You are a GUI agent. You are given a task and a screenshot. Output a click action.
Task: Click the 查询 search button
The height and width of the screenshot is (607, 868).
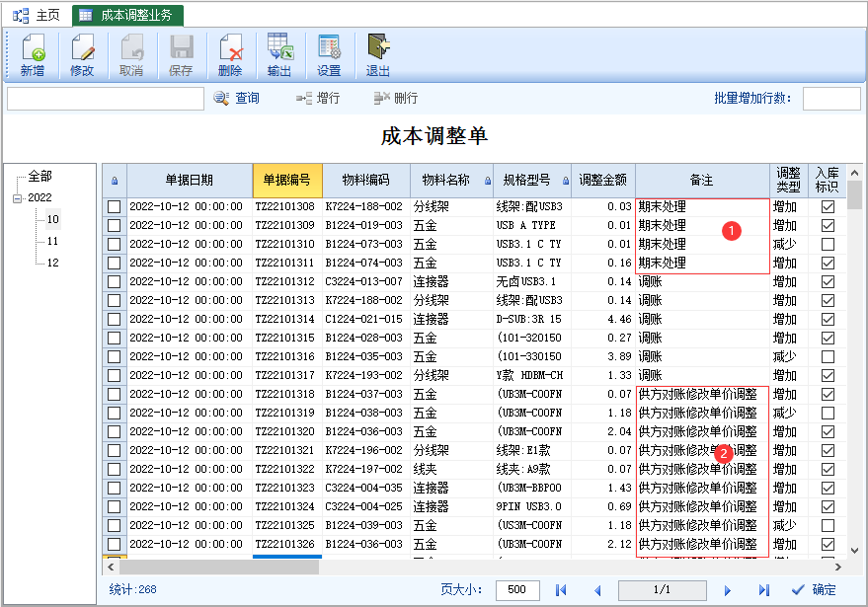click(237, 98)
